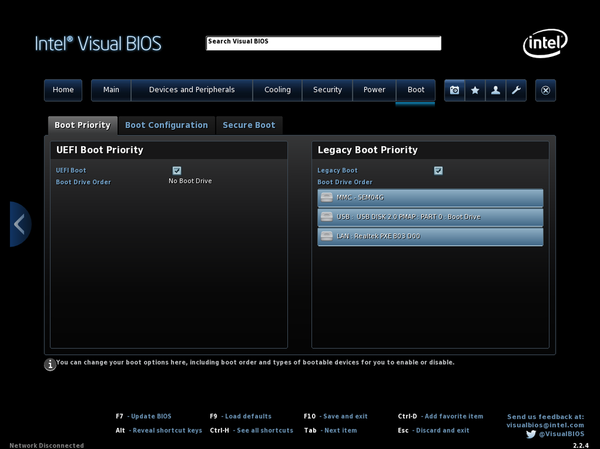Click the @VisualBIOS handle
This screenshot has height=449, width=600.
pos(561,434)
